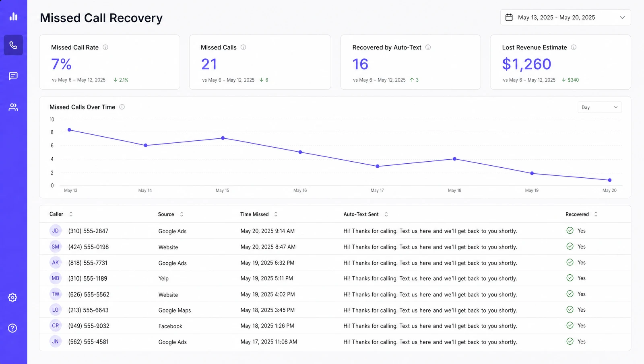This screenshot has width=644, height=364.
Task: Open the settings gear icon
Action: click(x=12, y=298)
